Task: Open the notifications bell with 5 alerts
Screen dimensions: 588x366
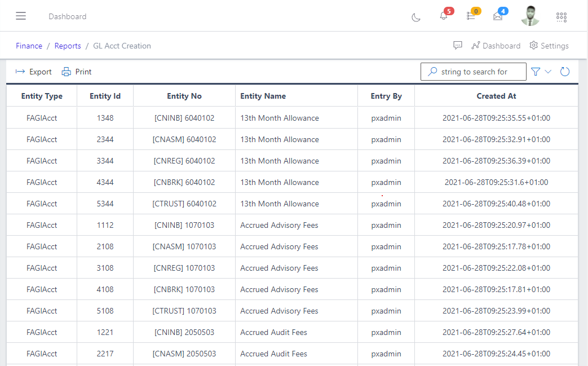Action: pos(443,16)
